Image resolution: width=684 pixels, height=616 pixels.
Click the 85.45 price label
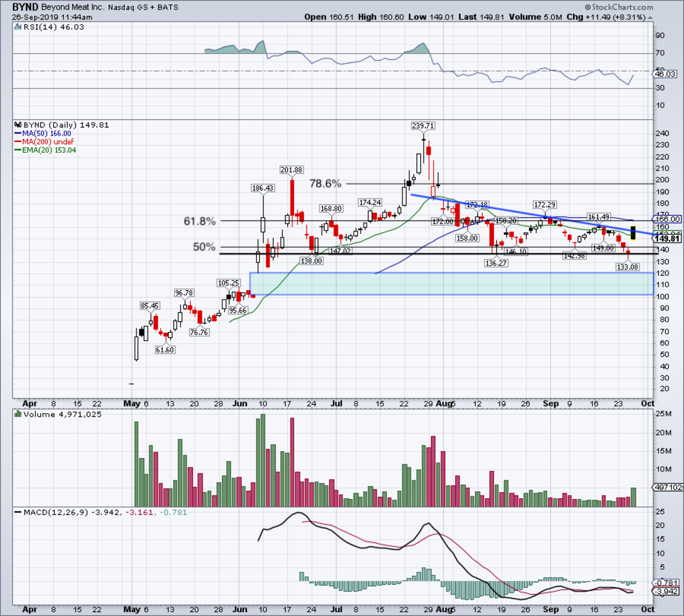tap(150, 306)
